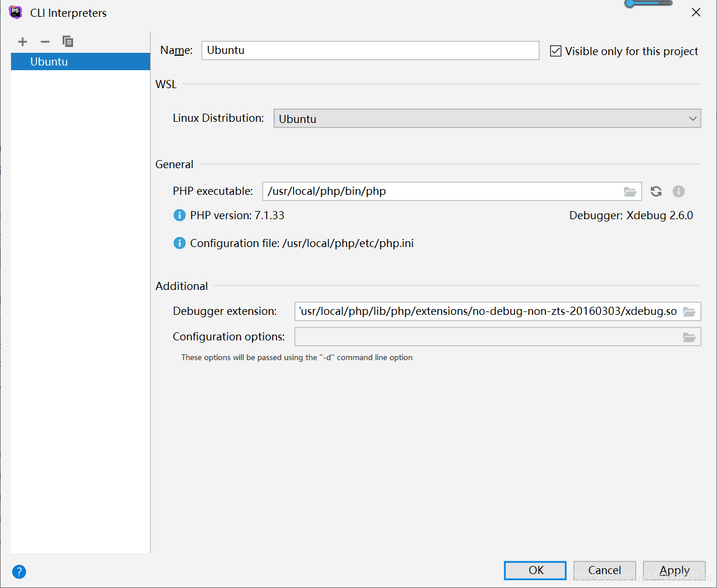
Task: Confirm settings with OK
Action: tap(534, 570)
